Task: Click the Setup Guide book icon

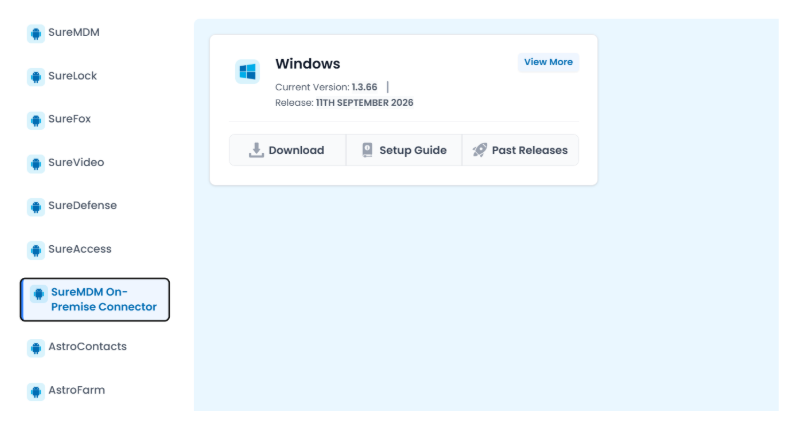Action: [x=367, y=150]
